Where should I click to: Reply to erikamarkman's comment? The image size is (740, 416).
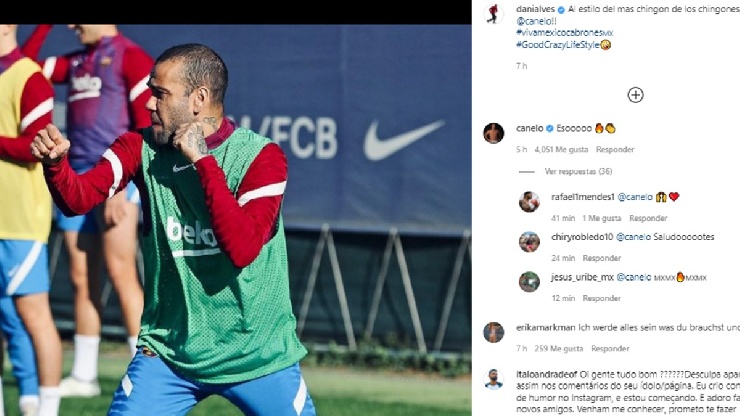pyautogui.click(x=610, y=349)
